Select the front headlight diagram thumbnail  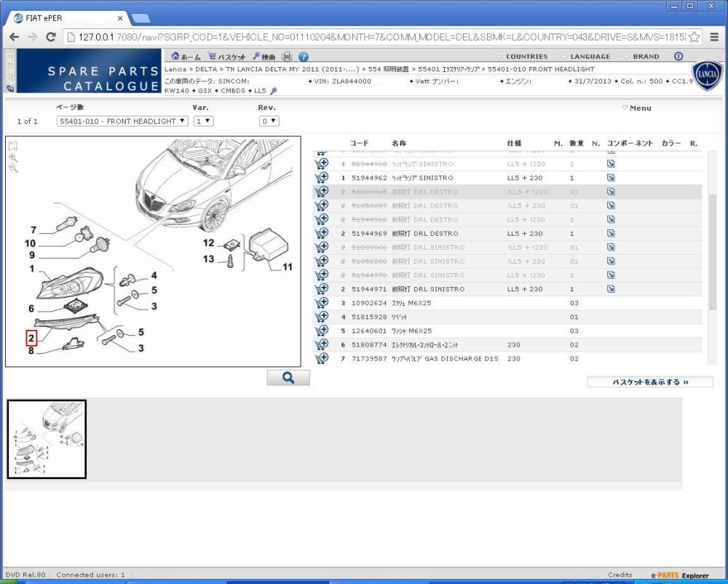(47, 439)
